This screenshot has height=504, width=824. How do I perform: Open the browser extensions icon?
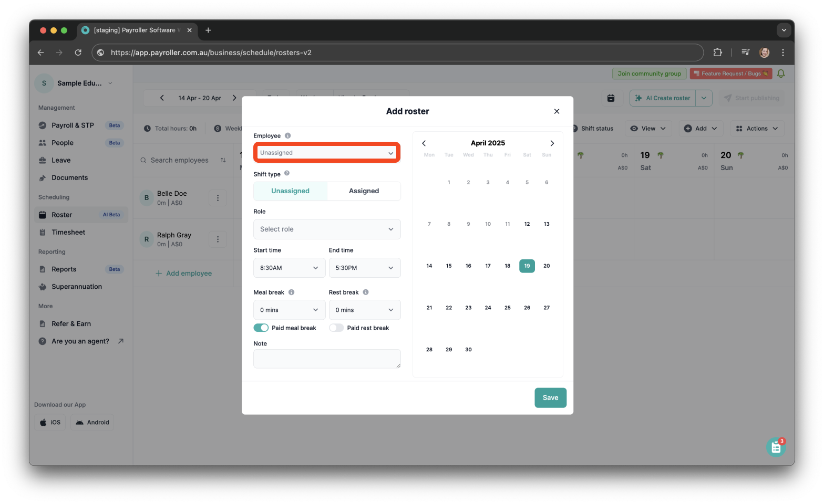(717, 52)
